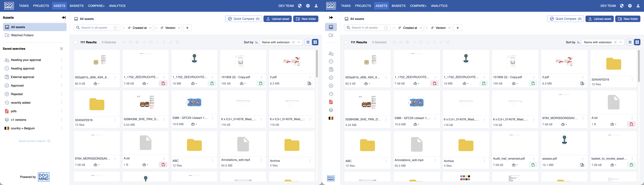This screenshot has width=644, height=185.
Task: Left window: click the Upload asset button
Action: point(278,19)
